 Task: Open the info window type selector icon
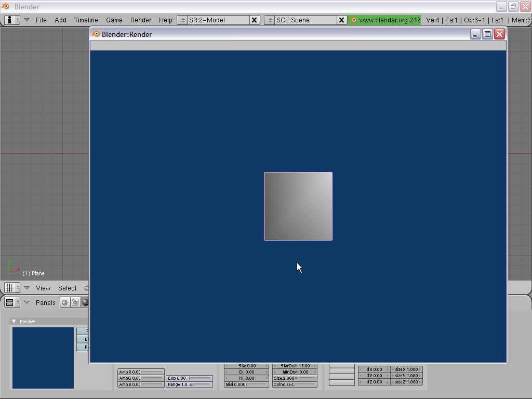[12, 20]
